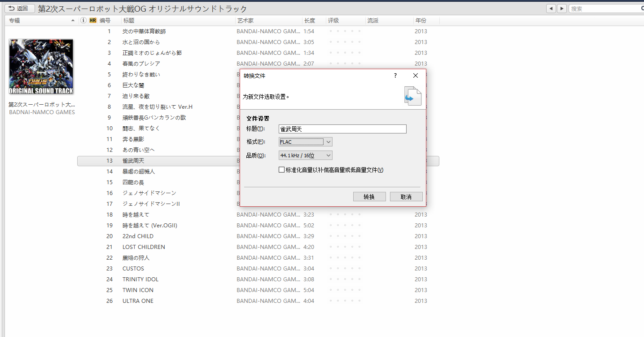Sort tracks by the 艺术家 column
The image size is (644, 337).
[x=245, y=21]
